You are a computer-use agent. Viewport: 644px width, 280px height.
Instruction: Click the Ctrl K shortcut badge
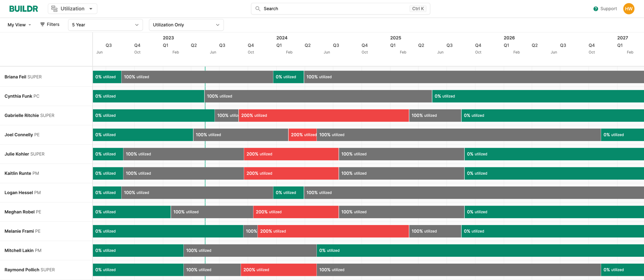pos(418,8)
